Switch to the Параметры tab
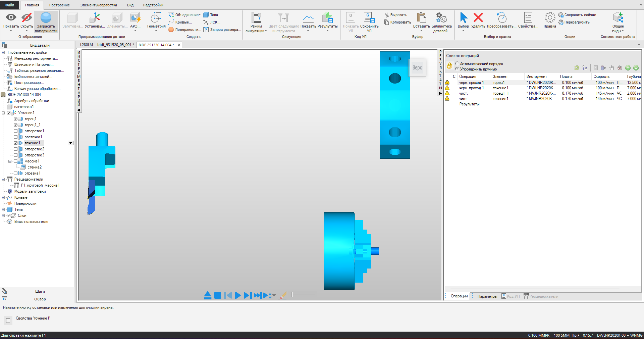Image resolution: width=644 pixels, height=339 pixels. 485,296
